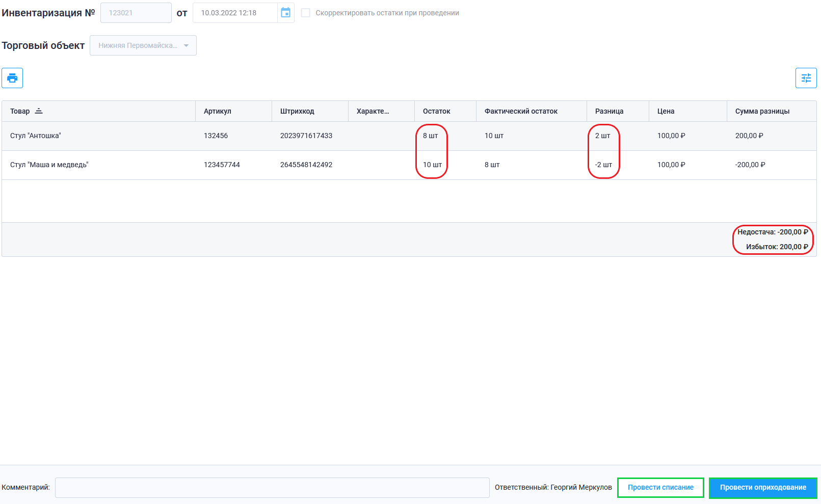This screenshot has height=504, width=821.
Task: Click Ответственный: Георгий Меркулов label
Action: point(553,488)
